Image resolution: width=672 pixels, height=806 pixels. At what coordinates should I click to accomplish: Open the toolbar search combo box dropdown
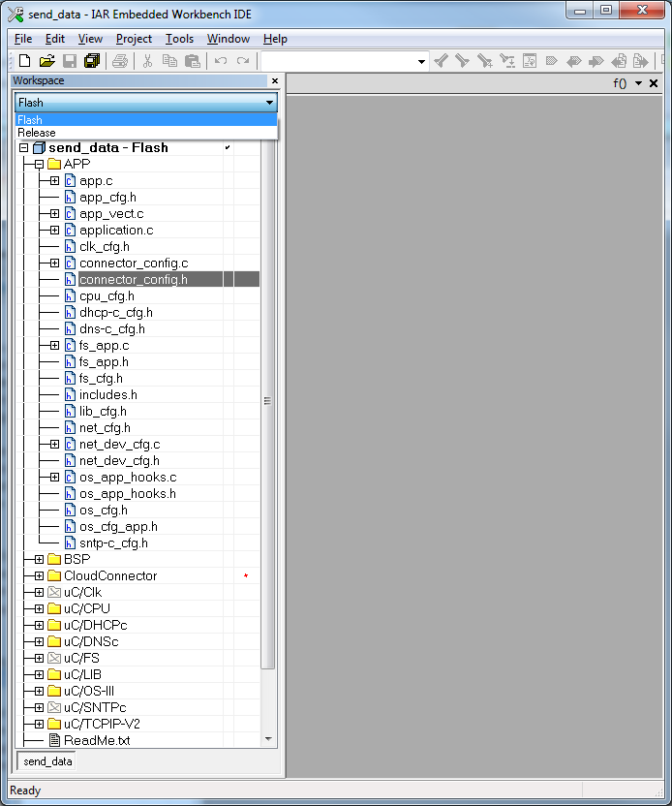coord(421,61)
